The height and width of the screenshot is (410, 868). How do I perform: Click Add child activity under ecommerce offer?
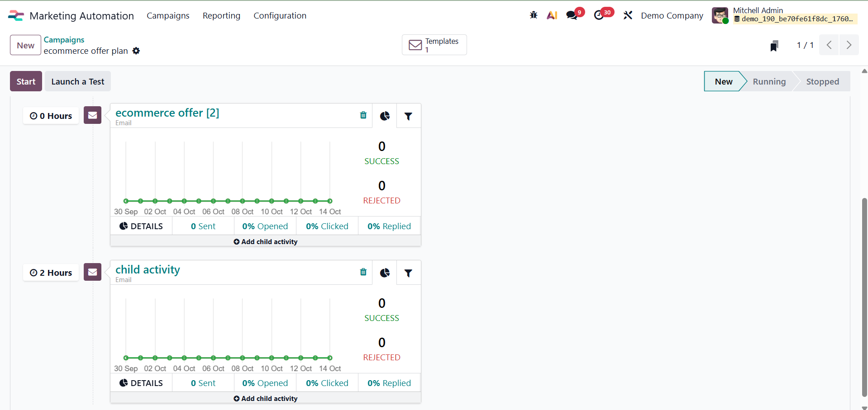tap(265, 241)
